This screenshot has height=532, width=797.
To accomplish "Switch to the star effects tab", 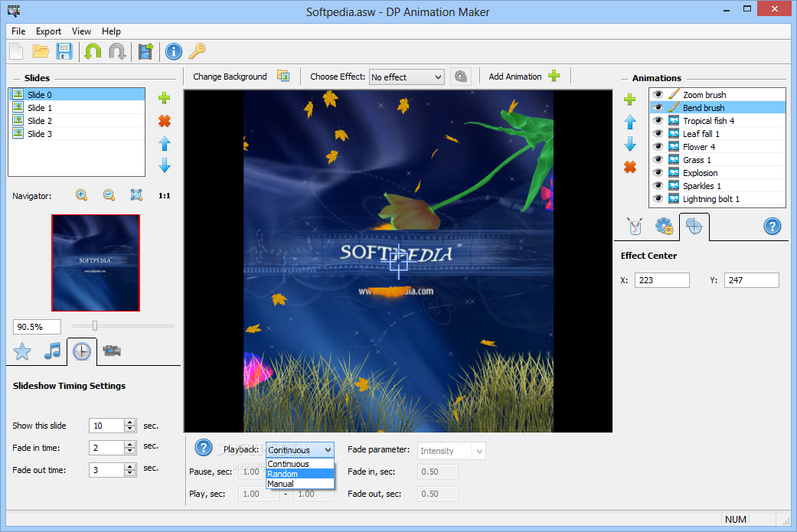I will click(x=22, y=351).
